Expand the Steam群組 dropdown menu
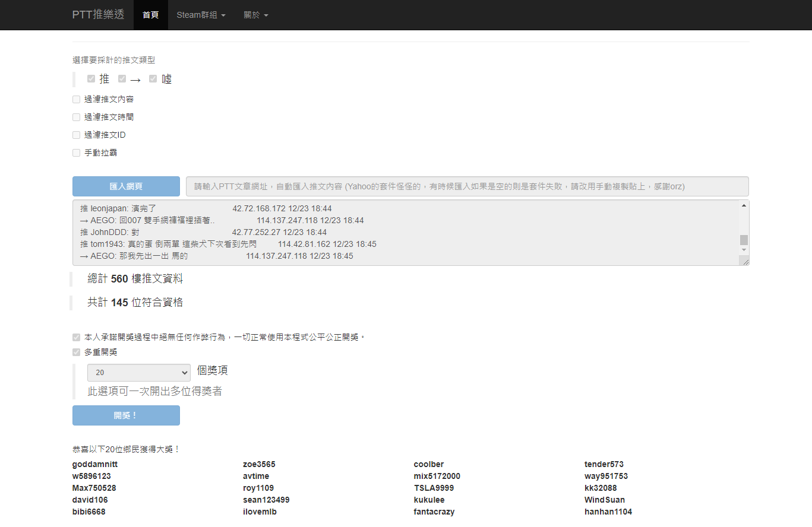Screen dimensions: 812x527 click(x=201, y=15)
